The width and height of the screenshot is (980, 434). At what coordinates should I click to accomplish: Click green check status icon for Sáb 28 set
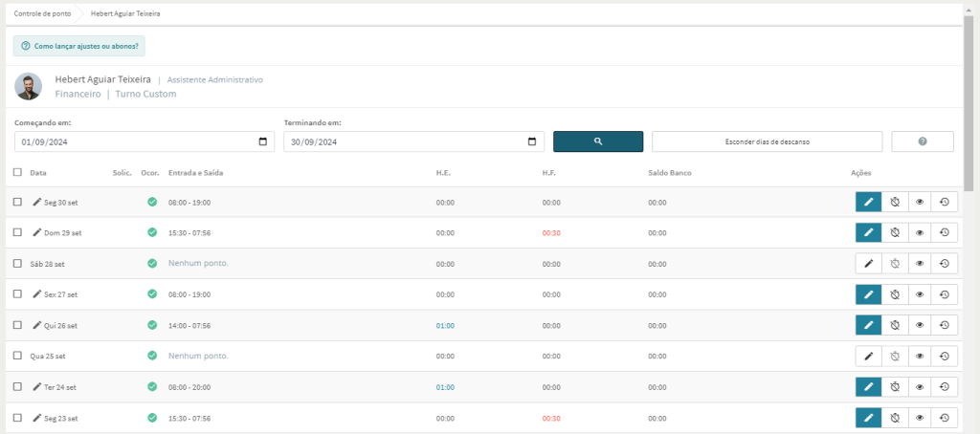click(x=152, y=264)
